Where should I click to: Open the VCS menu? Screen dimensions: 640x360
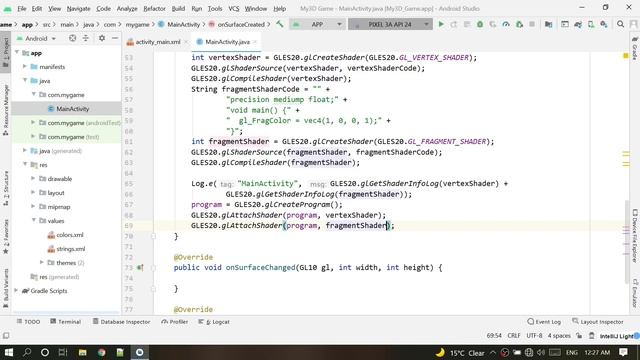[x=233, y=8]
